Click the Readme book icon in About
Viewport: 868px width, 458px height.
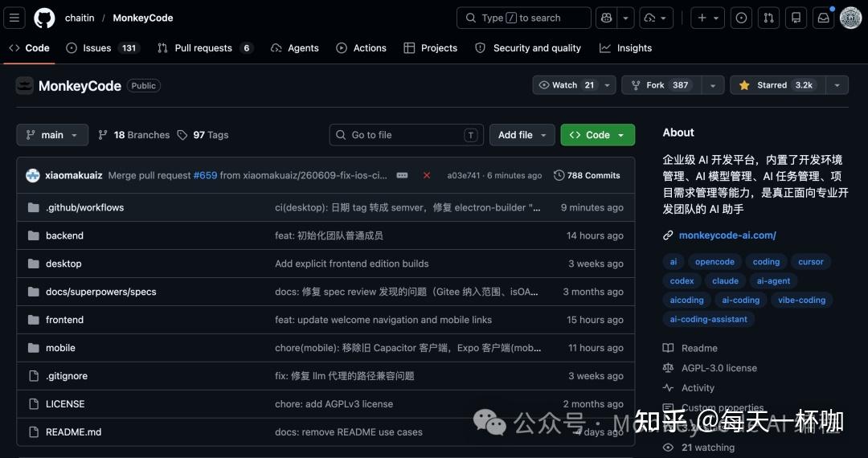click(668, 348)
